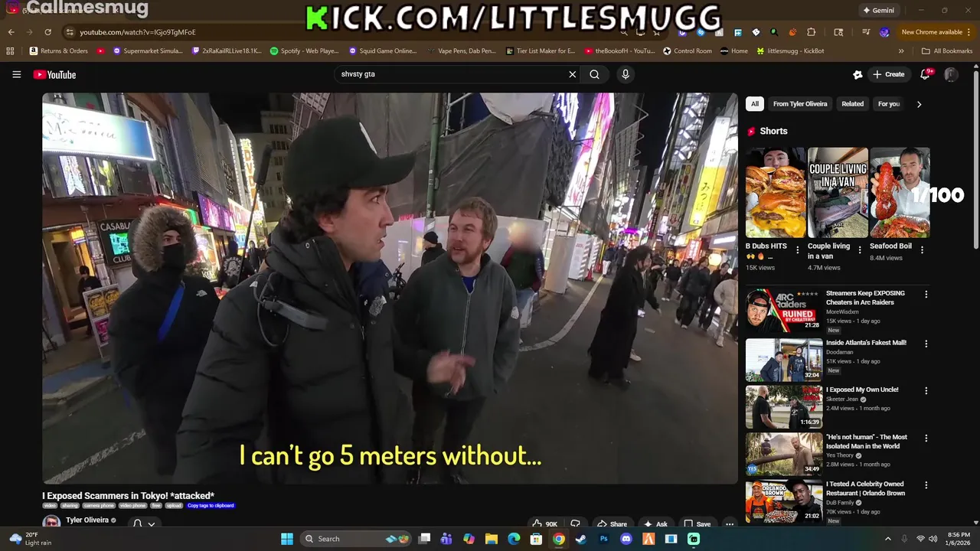Click the Tyler Oliveira channel avatar
The width and height of the screenshot is (980, 551).
[51, 522]
